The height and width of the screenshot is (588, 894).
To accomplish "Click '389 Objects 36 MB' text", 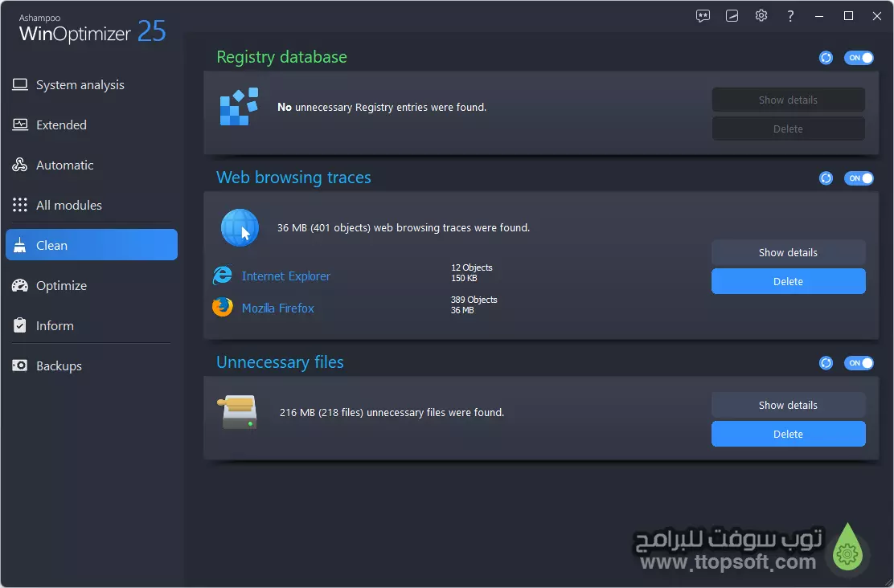I will point(474,304).
